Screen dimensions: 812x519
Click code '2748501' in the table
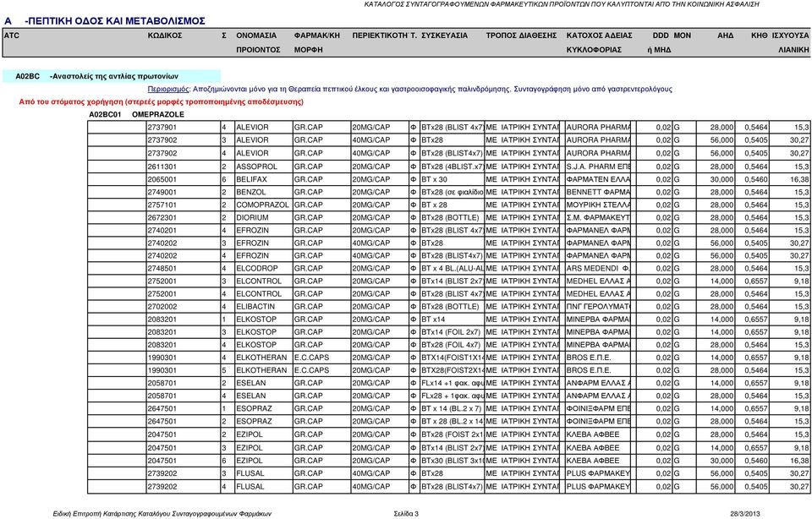pos(162,269)
